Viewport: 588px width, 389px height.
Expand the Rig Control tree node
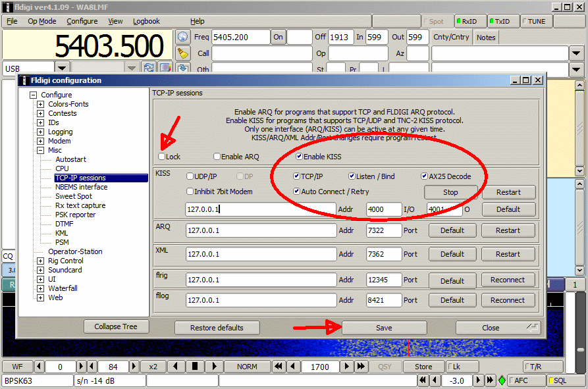click(x=41, y=261)
